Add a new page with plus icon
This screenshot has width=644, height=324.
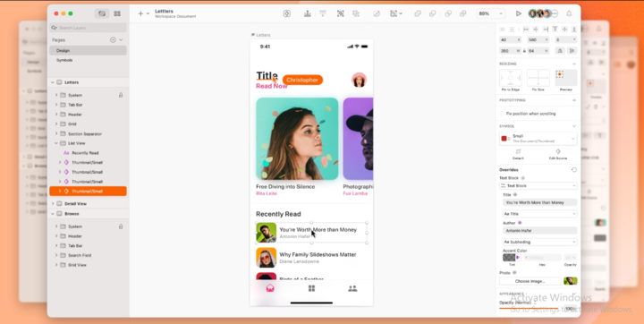(x=113, y=40)
